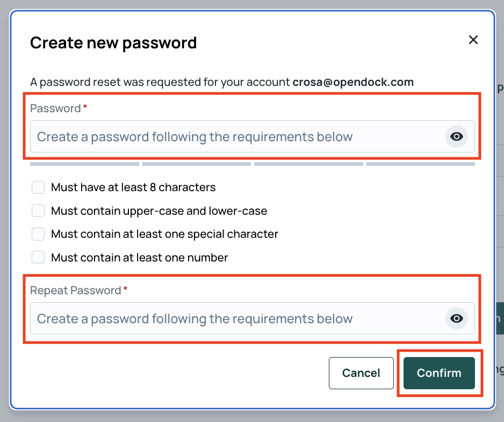Close the Create new password dialog

[x=473, y=40]
